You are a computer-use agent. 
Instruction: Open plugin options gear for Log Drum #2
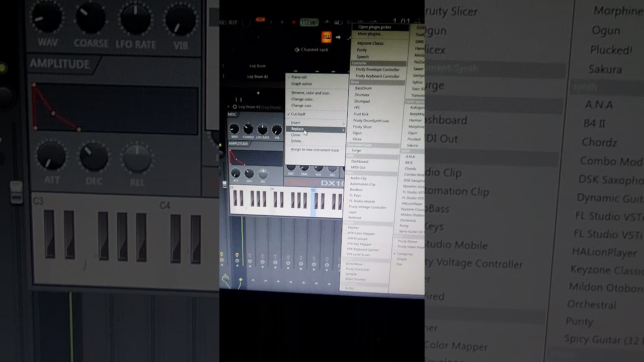(x=234, y=107)
